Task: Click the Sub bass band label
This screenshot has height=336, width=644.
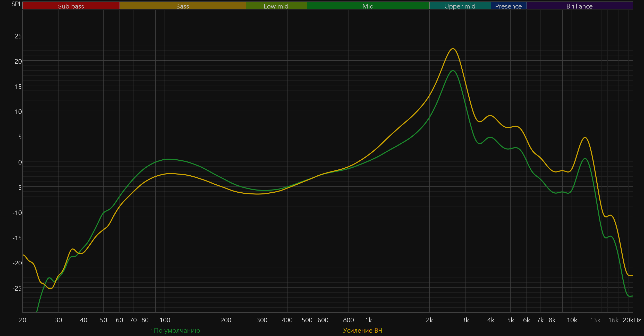Action: pyautogui.click(x=71, y=6)
